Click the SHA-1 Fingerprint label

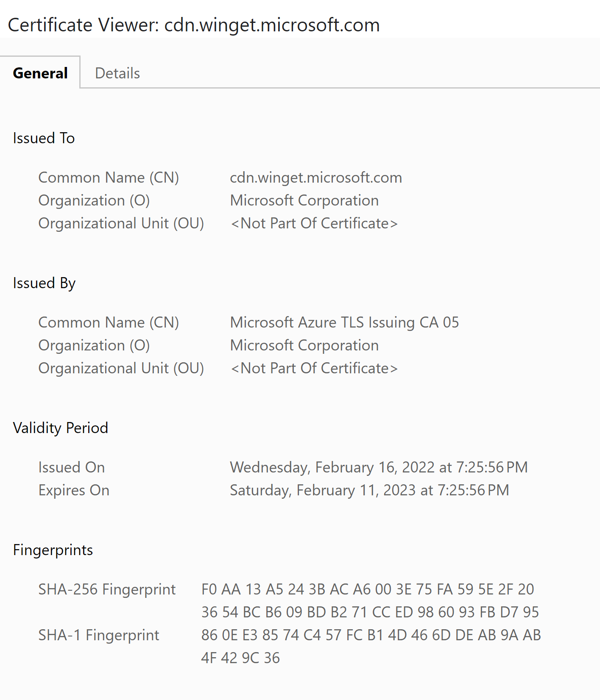point(99,635)
